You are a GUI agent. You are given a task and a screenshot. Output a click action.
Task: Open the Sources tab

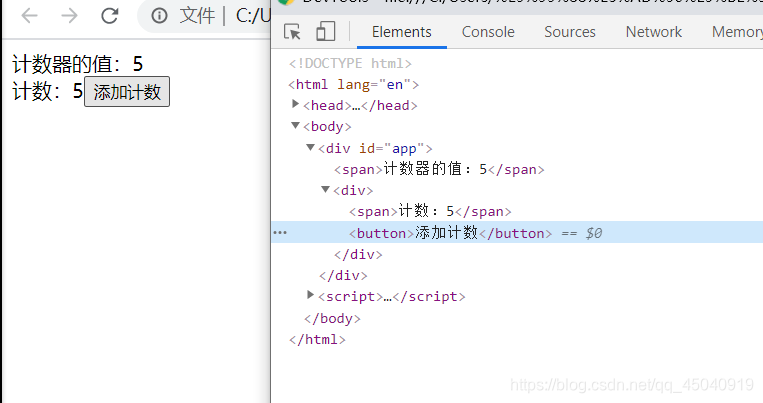tap(570, 32)
